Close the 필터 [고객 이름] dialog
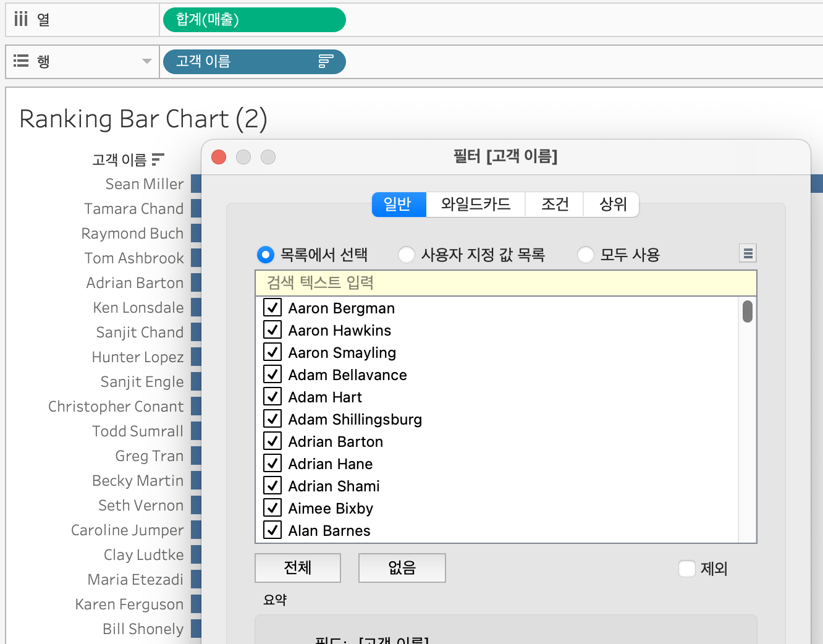 (219, 157)
